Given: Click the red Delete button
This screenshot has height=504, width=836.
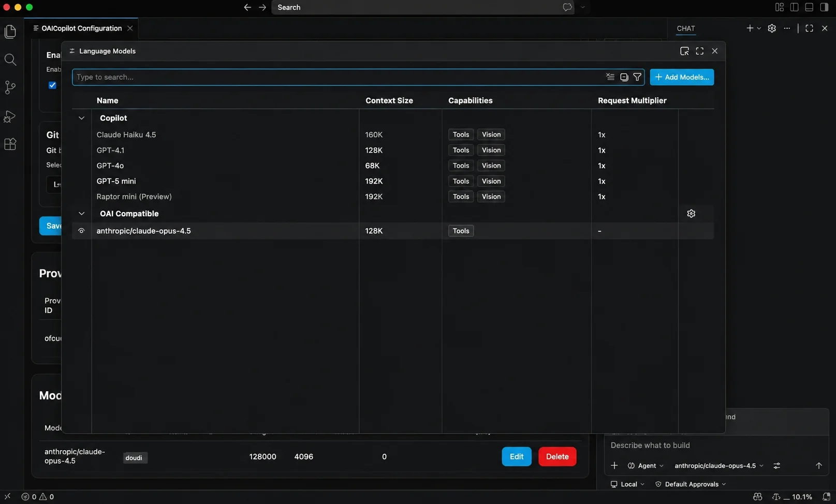Looking at the screenshot, I should coord(558,456).
